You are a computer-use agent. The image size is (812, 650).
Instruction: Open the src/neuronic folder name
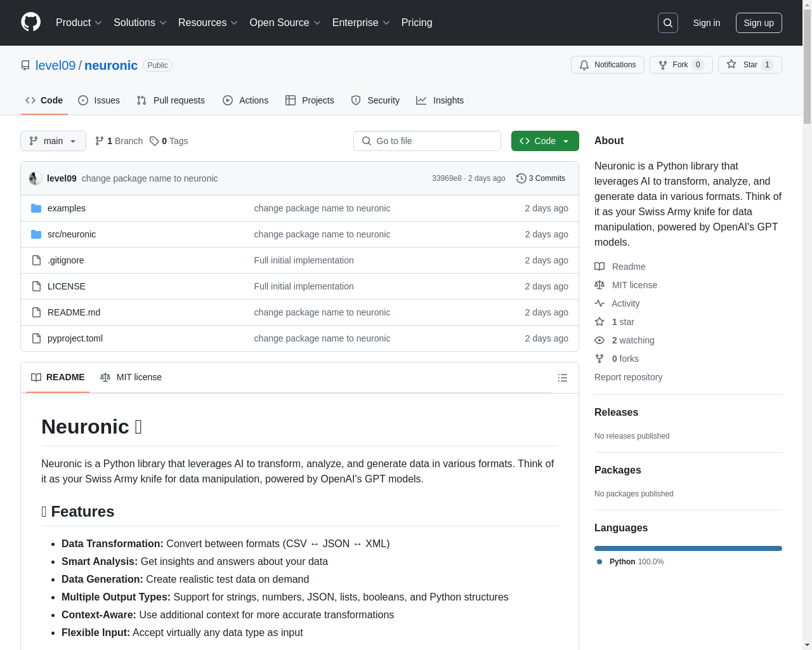coord(72,234)
